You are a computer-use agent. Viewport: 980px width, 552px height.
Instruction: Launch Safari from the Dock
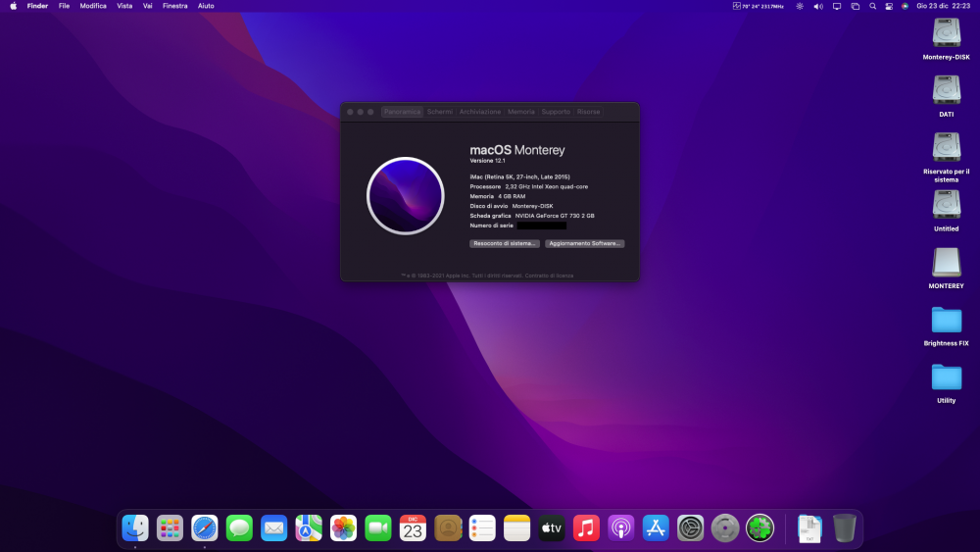(205, 528)
